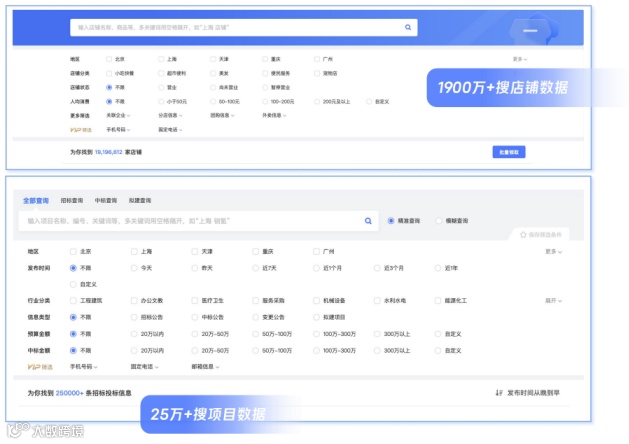Image resolution: width=629 pixels, height=444 pixels.
Task: Check the 便民服务 store category
Action: (x=265, y=73)
